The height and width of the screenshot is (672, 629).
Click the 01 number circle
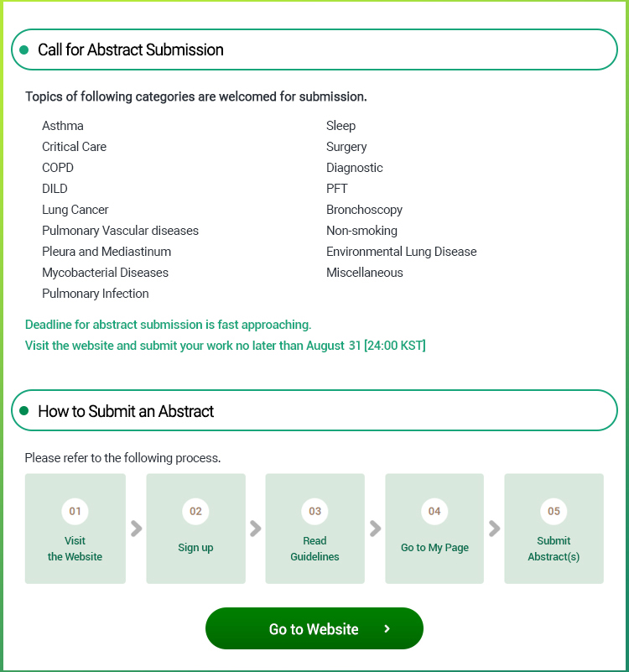coord(75,511)
